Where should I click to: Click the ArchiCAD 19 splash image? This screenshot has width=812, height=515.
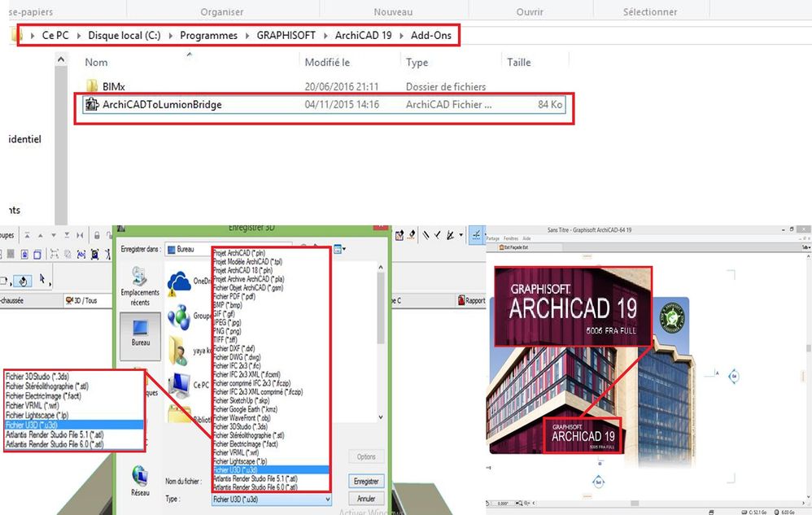coord(587,377)
